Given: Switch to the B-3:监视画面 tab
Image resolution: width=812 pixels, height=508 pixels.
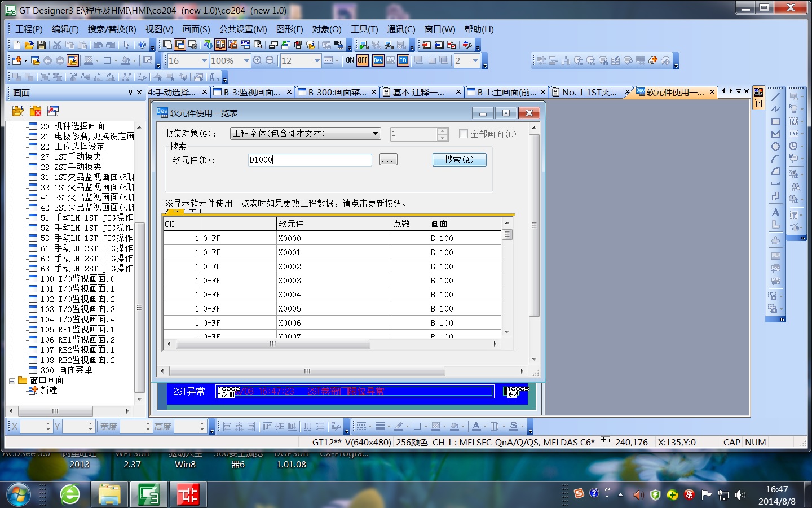Looking at the screenshot, I should (x=251, y=92).
